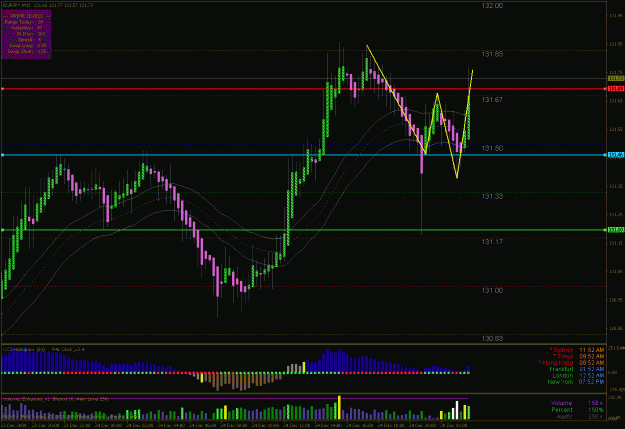
Task: Click the AlertV value label
Action: click(x=580, y=416)
